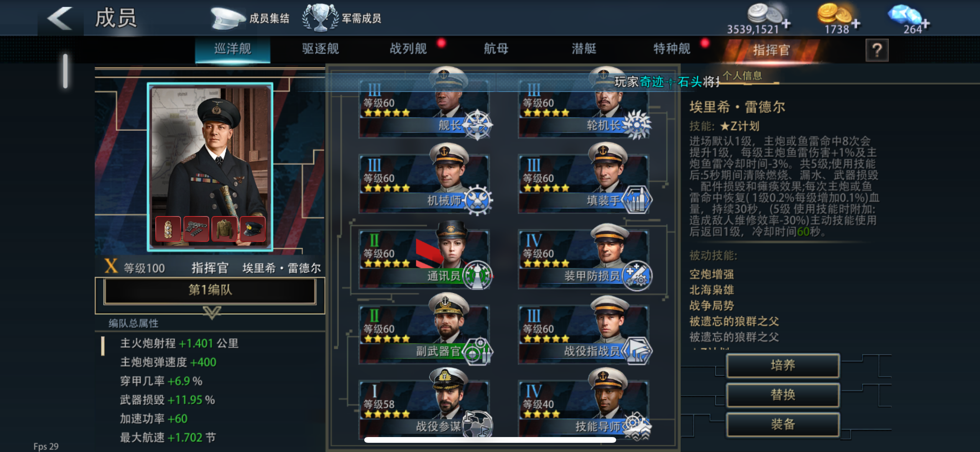Open the question mark help icon

[877, 50]
